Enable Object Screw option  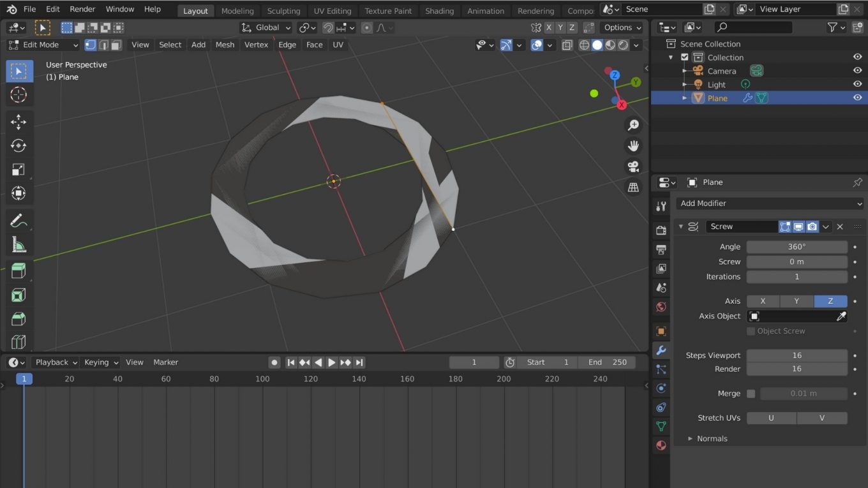pos(751,331)
